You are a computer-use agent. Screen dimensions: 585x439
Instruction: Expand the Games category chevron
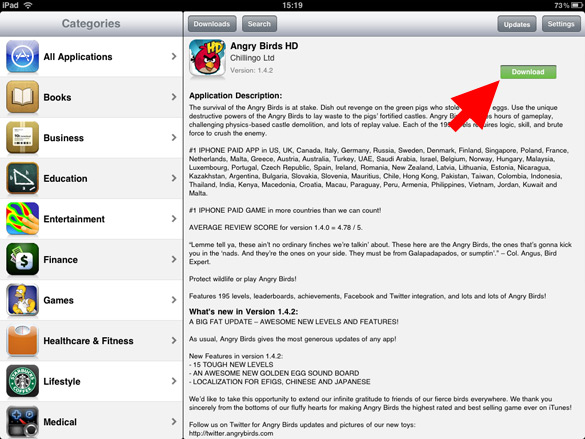174,300
